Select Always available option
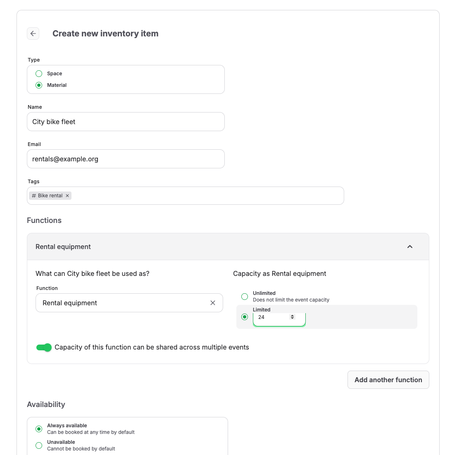476x455 pixels. pyautogui.click(x=39, y=429)
